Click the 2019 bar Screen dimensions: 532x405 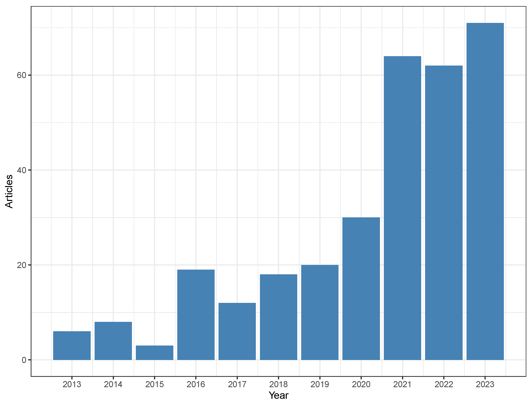click(320, 312)
